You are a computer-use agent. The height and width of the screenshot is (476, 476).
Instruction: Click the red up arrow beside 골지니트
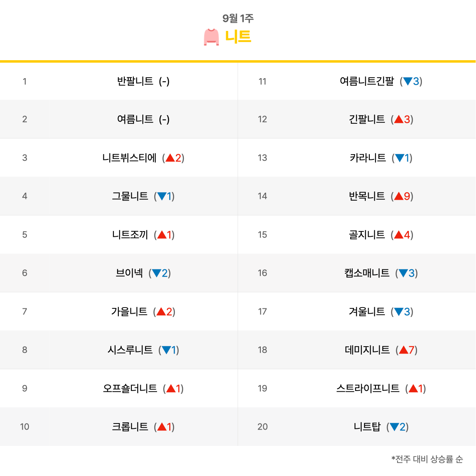[399, 235]
